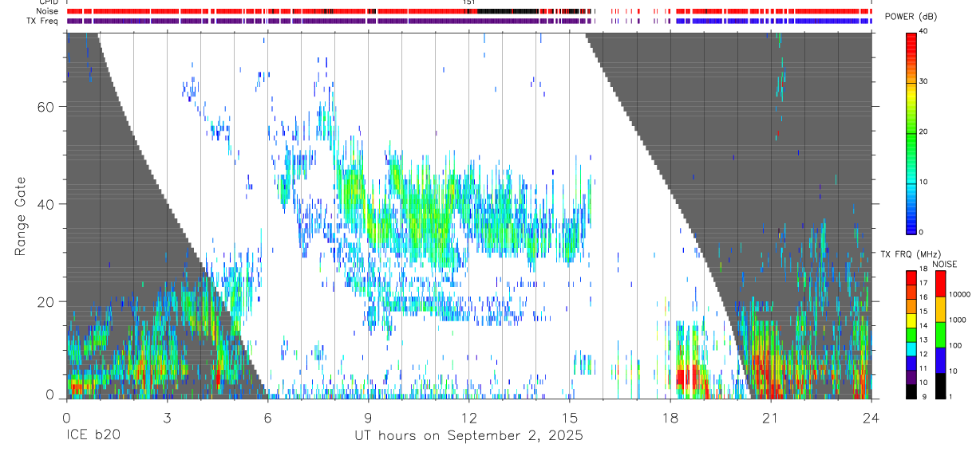The width and height of the screenshot is (980, 452).
Task: Click the 40 value on power colorbar
Action: 924,32
